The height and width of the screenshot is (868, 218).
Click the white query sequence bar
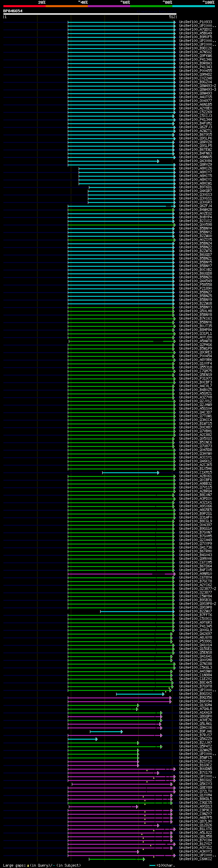point(90,14)
